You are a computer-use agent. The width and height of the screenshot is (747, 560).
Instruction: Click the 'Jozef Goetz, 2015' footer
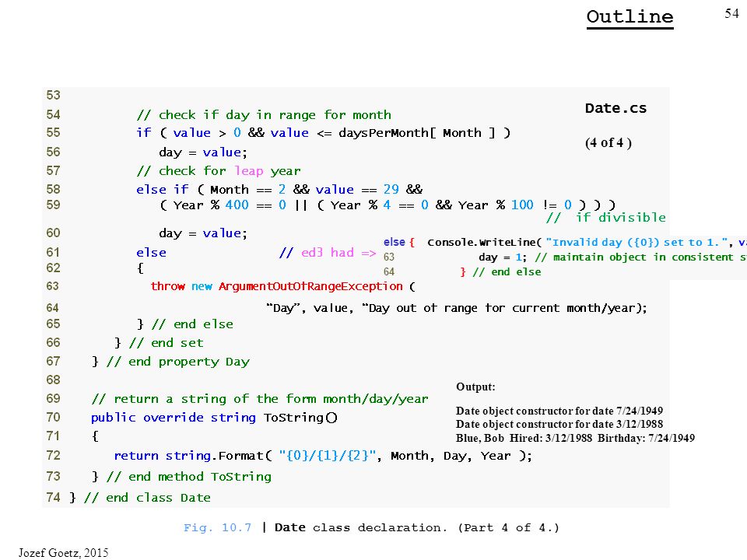tap(63, 552)
